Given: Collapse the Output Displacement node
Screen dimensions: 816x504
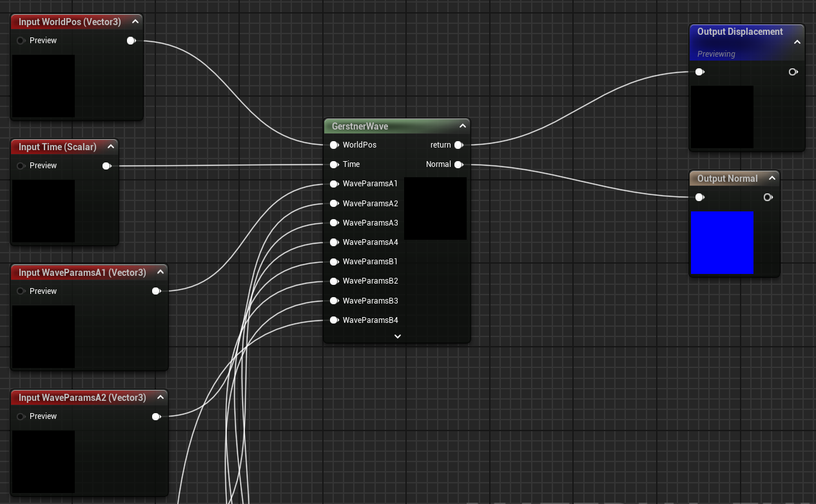Looking at the screenshot, I should click(x=797, y=42).
